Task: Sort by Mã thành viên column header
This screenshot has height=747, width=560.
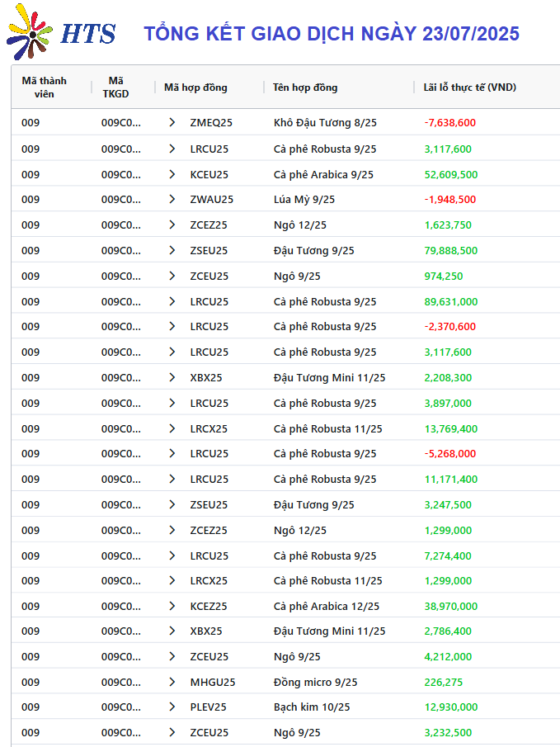Action: click(45, 87)
